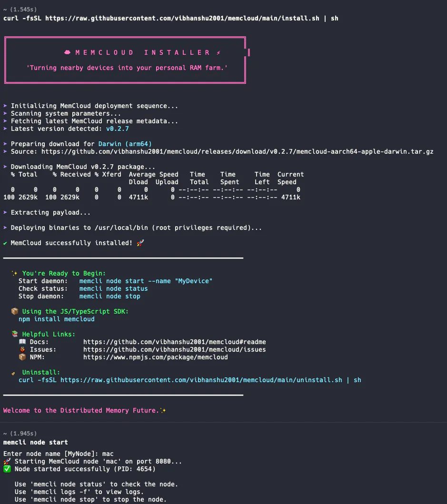
Task: Click the bug icon beside Issues
Action: [22, 349]
